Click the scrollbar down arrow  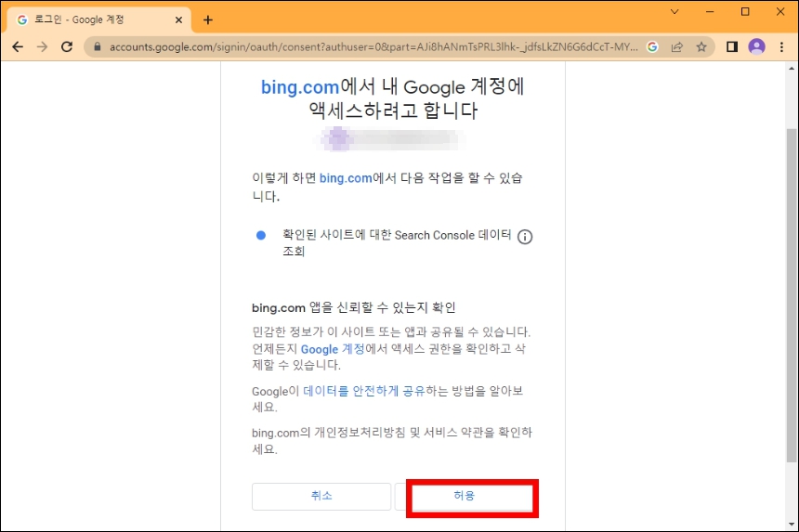pos(791,525)
